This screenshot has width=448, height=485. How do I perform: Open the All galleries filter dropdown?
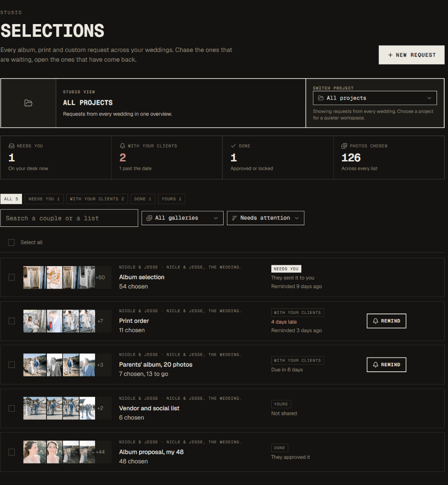pos(183,218)
